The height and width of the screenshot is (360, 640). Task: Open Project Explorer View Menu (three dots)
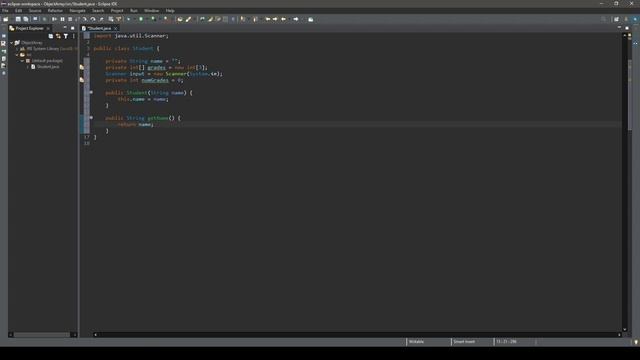coord(73,36)
